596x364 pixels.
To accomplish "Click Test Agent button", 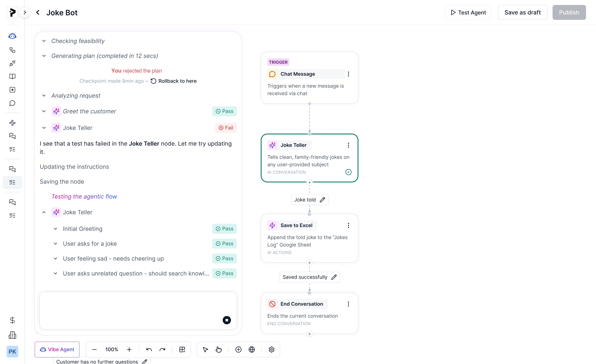I will pos(468,12).
